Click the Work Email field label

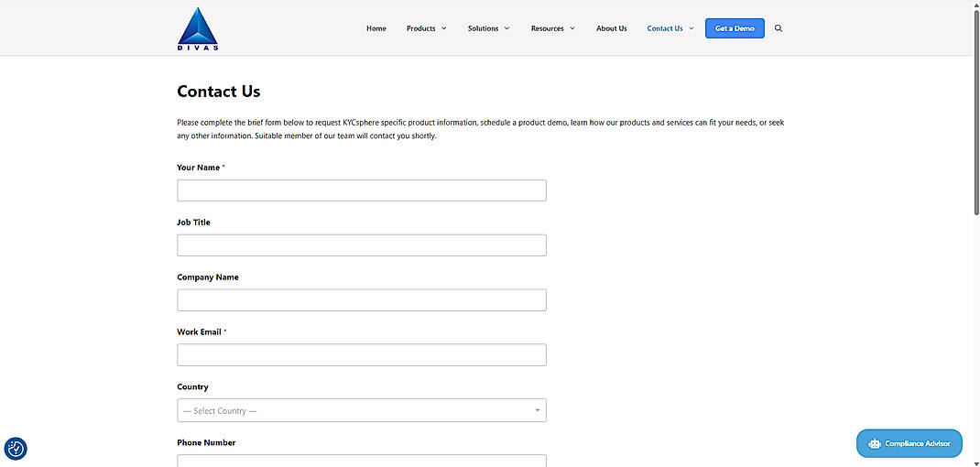(x=200, y=332)
